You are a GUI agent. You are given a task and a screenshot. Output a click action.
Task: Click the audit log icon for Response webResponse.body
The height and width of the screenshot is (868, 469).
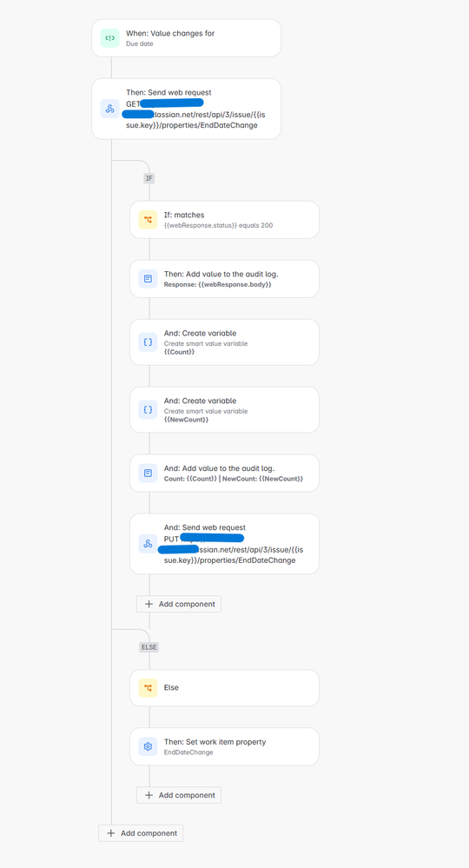pyautogui.click(x=148, y=279)
